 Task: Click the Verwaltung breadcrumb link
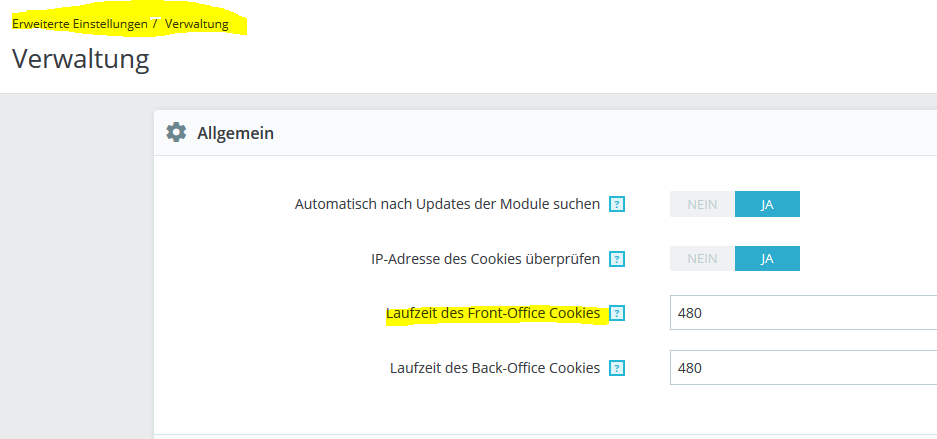[x=196, y=23]
